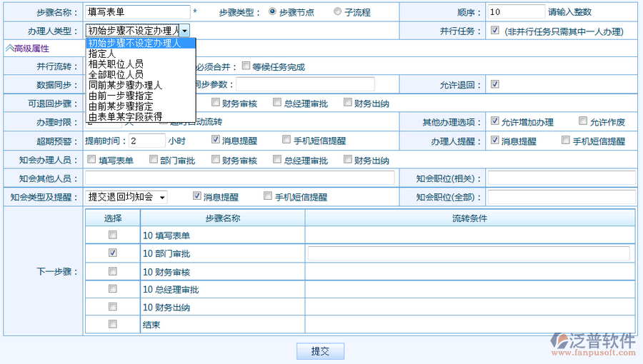Viewport: 643px width, 364px height.
Task: Choose 指定人 from the dropdown list
Action: pos(102,54)
